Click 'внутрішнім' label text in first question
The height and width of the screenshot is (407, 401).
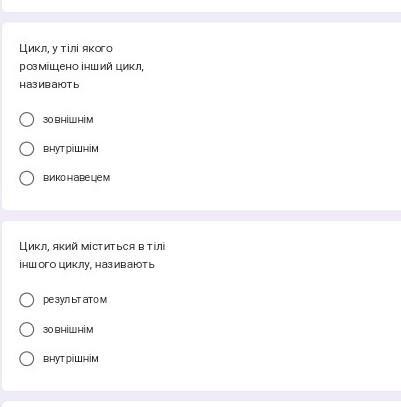pos(71,149)
